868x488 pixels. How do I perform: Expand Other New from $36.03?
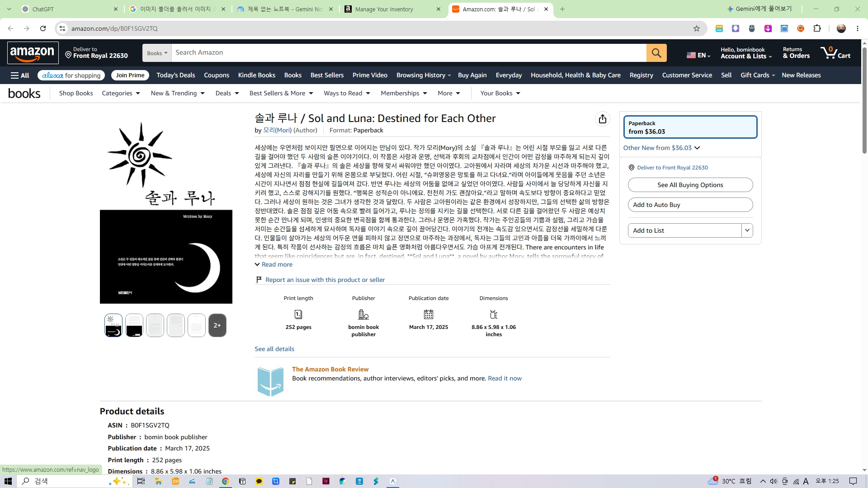pos(661,148)
